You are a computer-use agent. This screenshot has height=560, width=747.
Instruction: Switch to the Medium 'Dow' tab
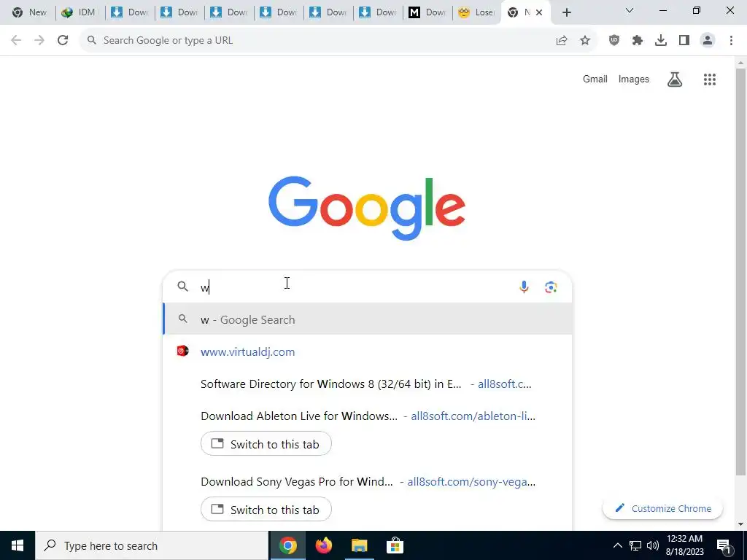(x=427, y=13)
